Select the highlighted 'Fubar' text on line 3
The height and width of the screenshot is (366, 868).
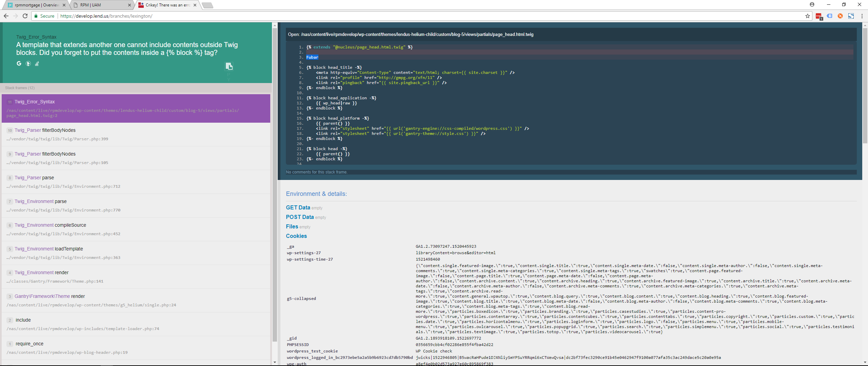click(x=312, y=57)
